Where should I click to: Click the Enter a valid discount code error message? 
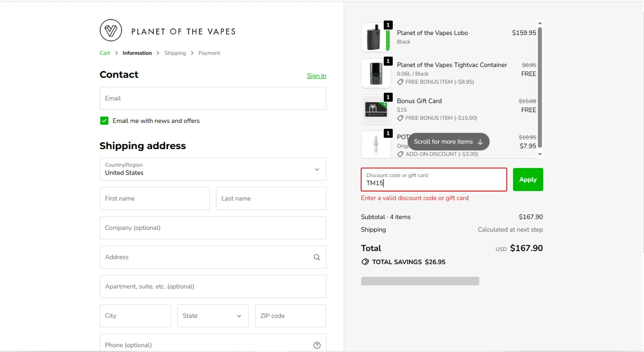[x=415, y=198]
